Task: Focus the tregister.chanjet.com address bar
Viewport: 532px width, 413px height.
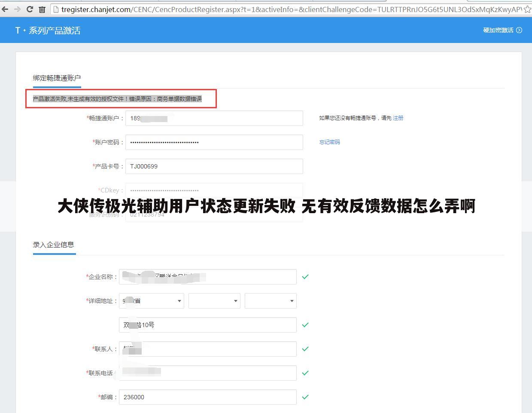Action: click(x=291, y=9)
